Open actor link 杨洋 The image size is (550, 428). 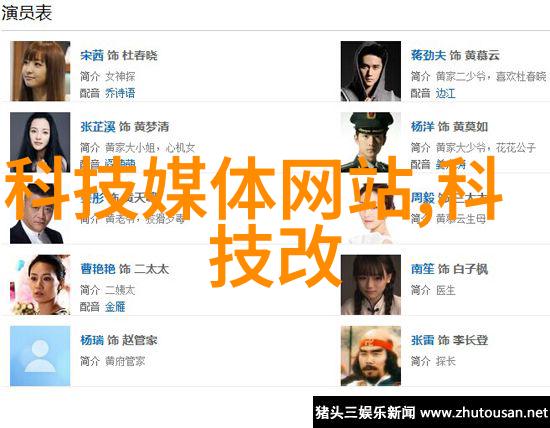422,127
